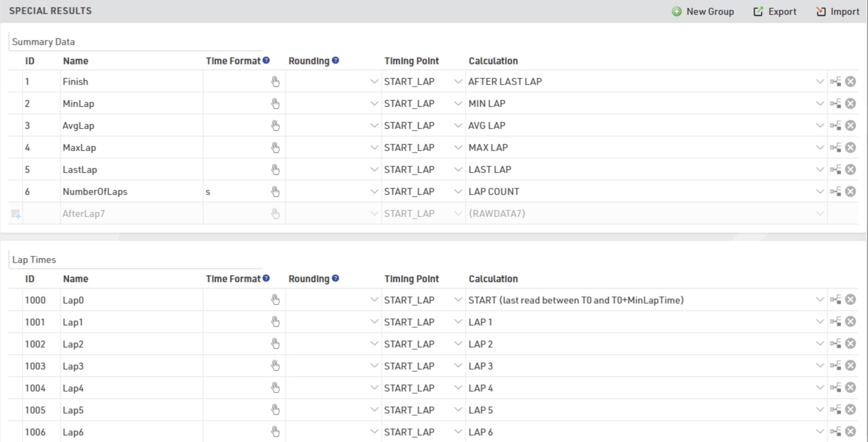Screen dimensions: 868x442
Task: Open Timing Point dropdown for Lap2
Action: pyautogui.click(x=458, y=344)
